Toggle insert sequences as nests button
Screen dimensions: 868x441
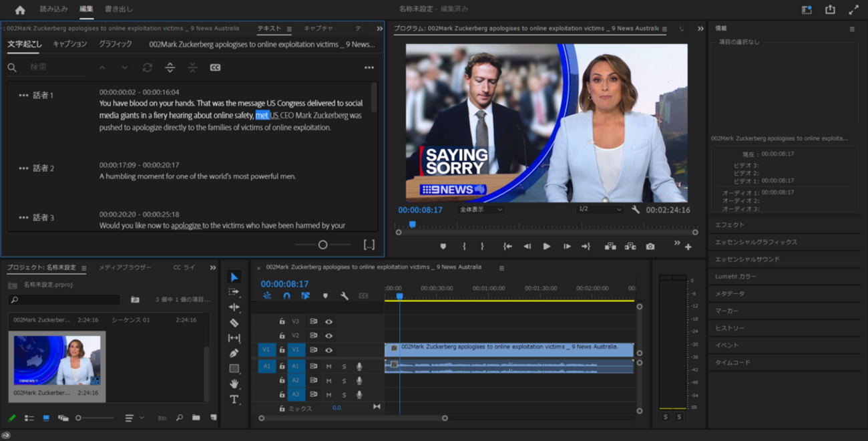(x=267, y=295)
